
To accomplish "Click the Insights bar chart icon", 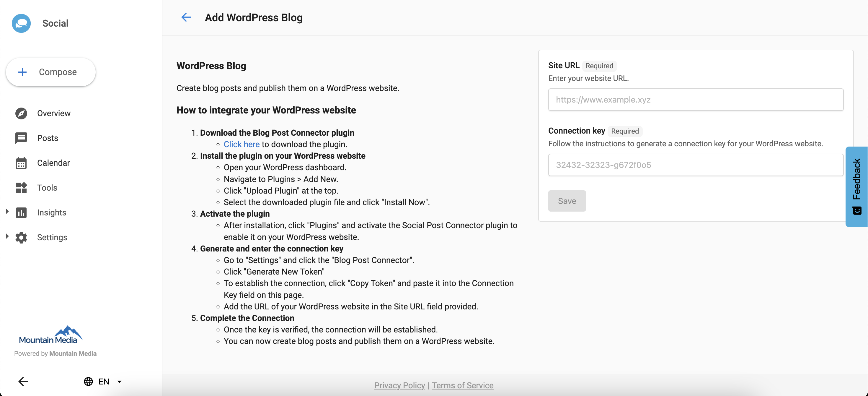I will 21,212.
